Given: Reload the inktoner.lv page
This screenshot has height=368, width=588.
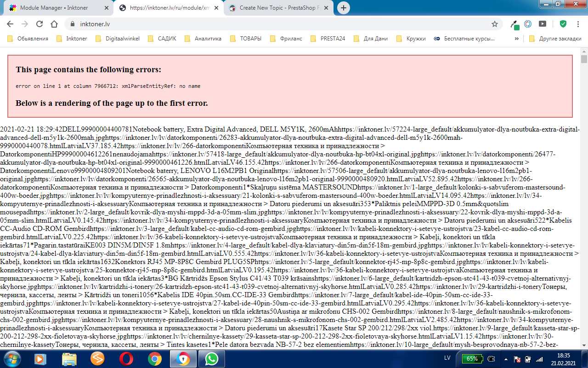Looking at the screenshot, I should (40, 24).
